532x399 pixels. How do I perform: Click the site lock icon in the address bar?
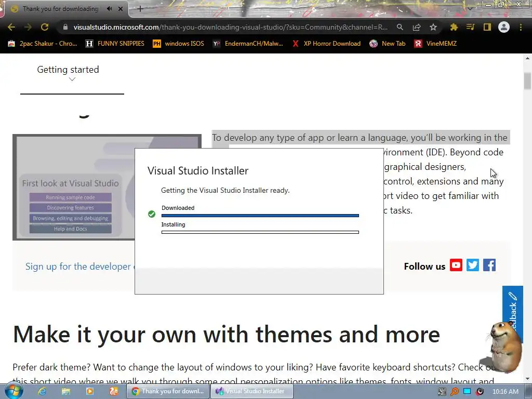click(65, 27)
